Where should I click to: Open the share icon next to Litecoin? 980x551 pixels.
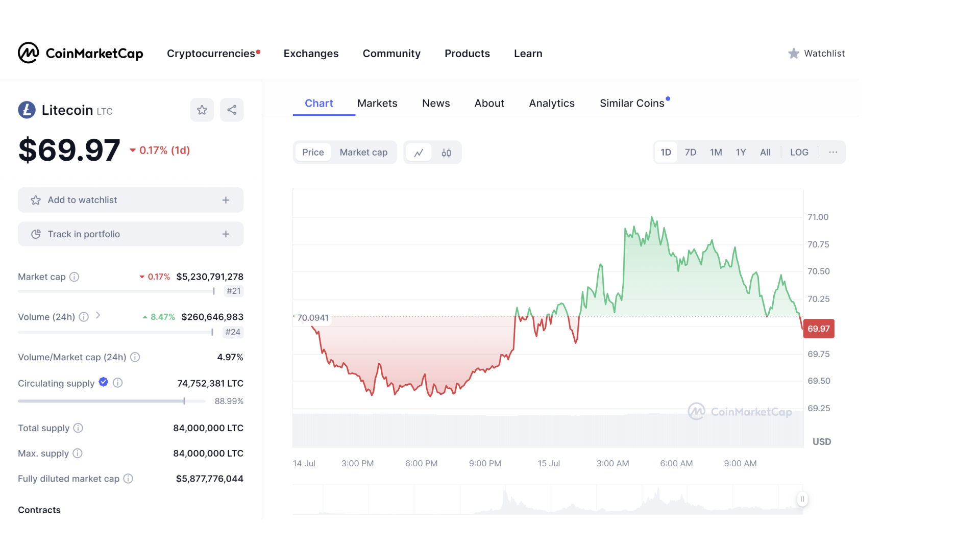pyautogui.click(x=232, y=110)
